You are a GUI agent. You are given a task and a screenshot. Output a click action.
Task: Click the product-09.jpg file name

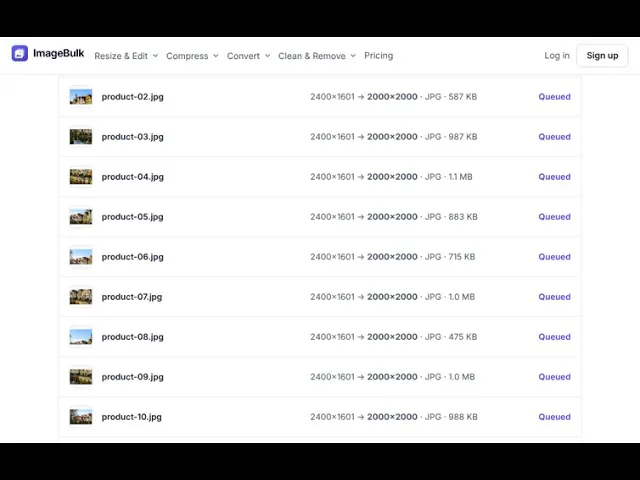click(x=133, y=377)
